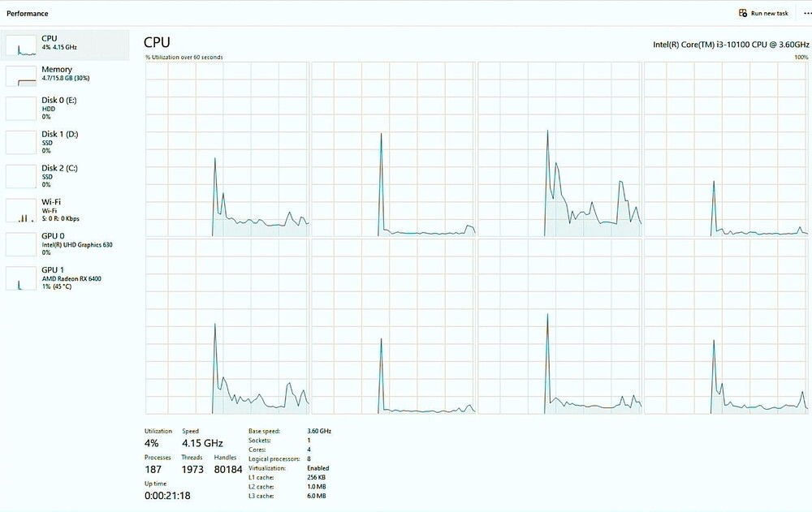Click the GPU 1 Radeon graph thumbnail
Screen dimensions: 812x512
[21, 278]
